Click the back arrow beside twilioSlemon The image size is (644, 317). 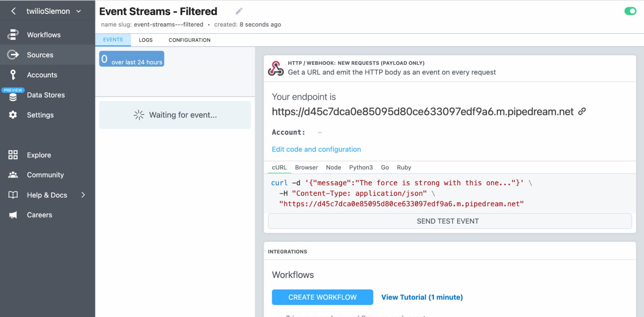click(x=13, y=11)
